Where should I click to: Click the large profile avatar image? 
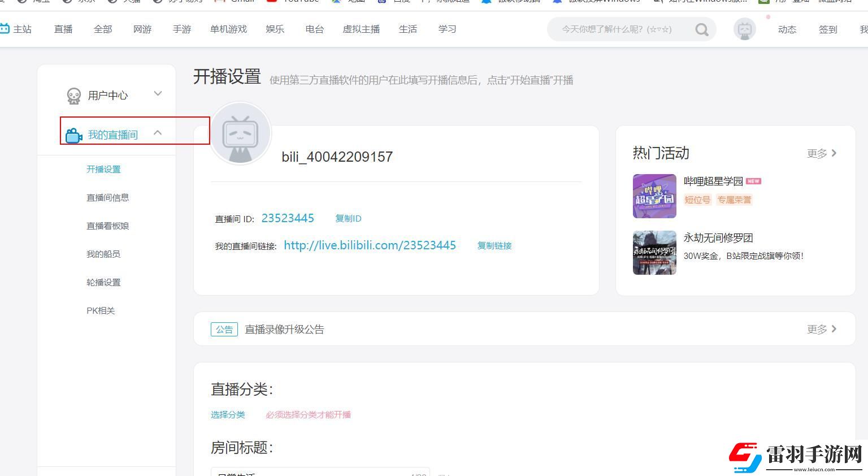[x=240, y=134]
